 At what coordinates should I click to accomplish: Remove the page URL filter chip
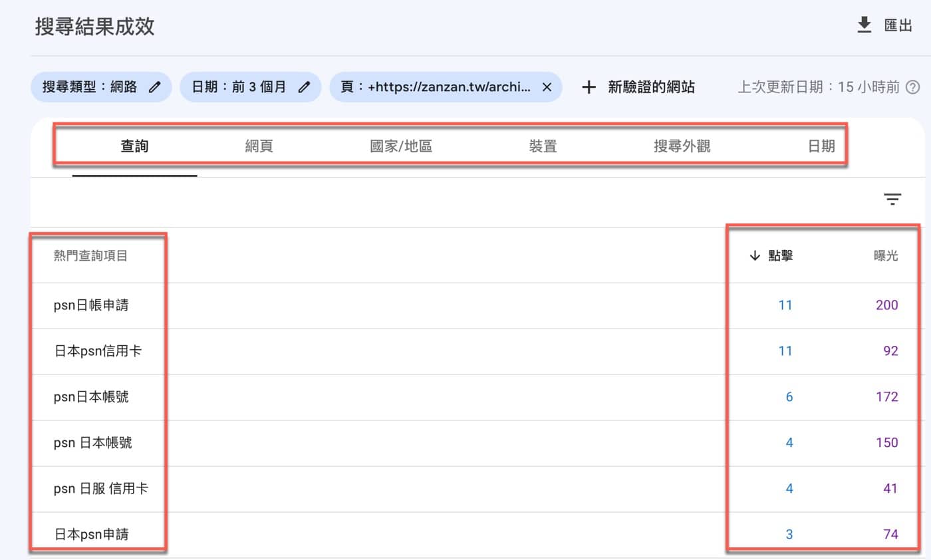click(x=547, y=87)
